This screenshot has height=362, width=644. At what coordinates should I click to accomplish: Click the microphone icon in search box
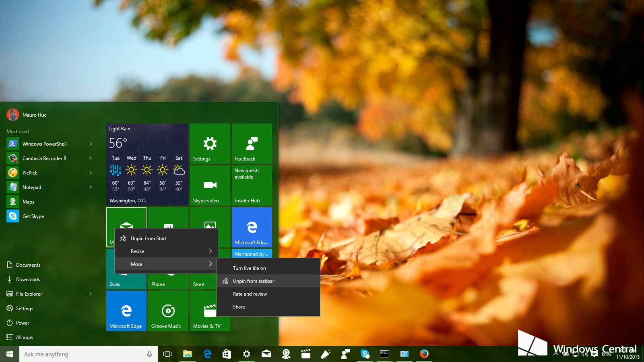149,354
